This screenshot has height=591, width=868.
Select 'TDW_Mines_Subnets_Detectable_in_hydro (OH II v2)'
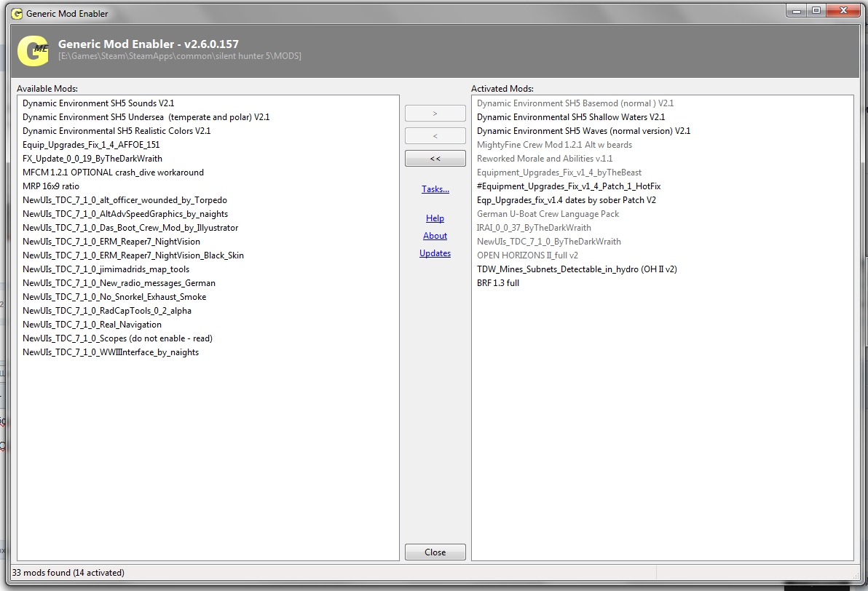pos(577,269)
